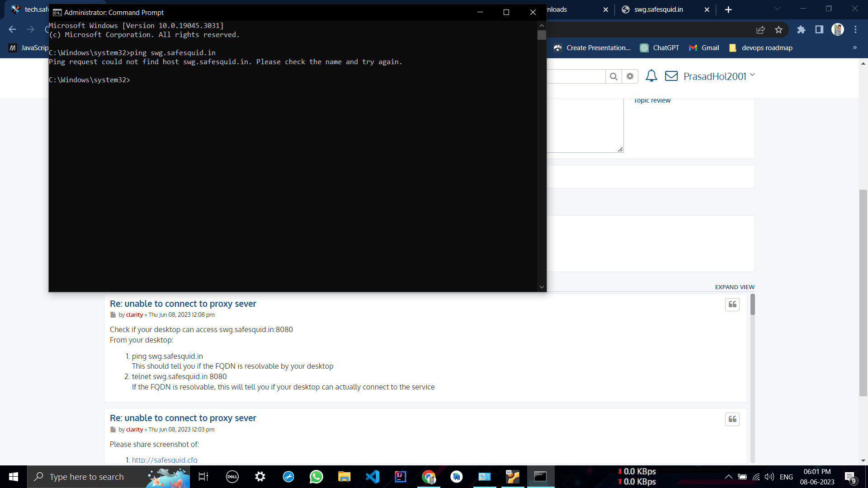Launch WhatsApp from the taskbar
868x488 pixels.
pos(316,476)
